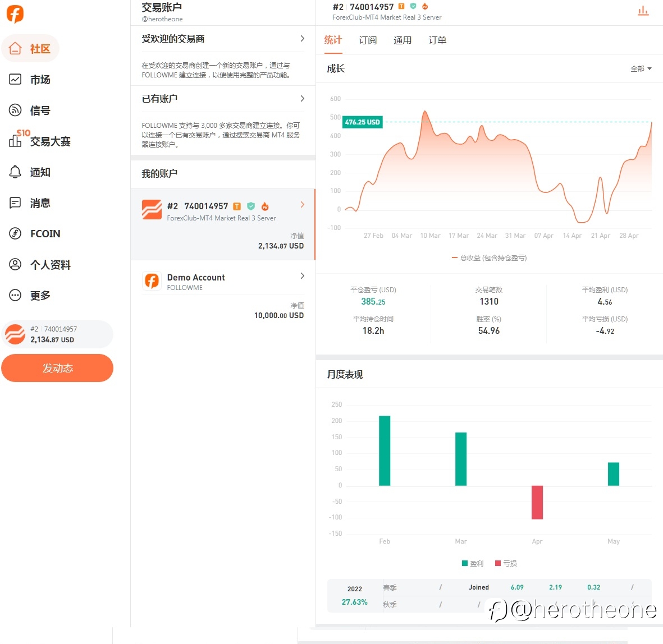Open 市场 in the sidebar menu
Image resolution: width=663 pixels, height=644 pixels.
point(40,80)
